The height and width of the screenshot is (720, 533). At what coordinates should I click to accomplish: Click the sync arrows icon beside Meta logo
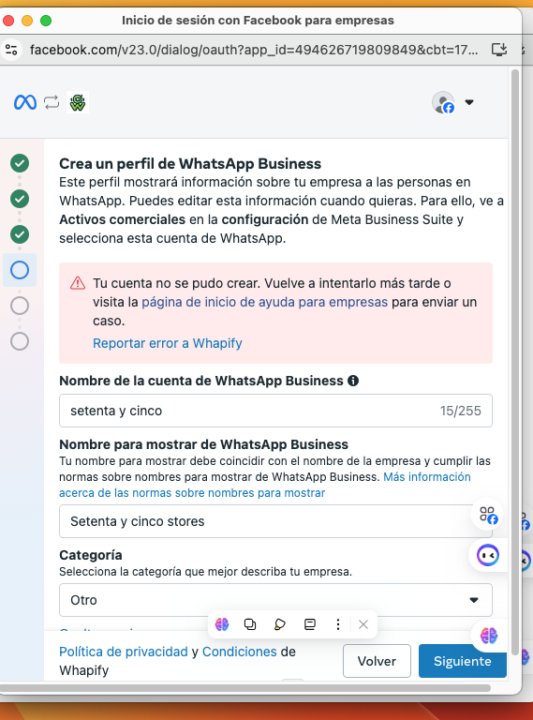point(51,102)
